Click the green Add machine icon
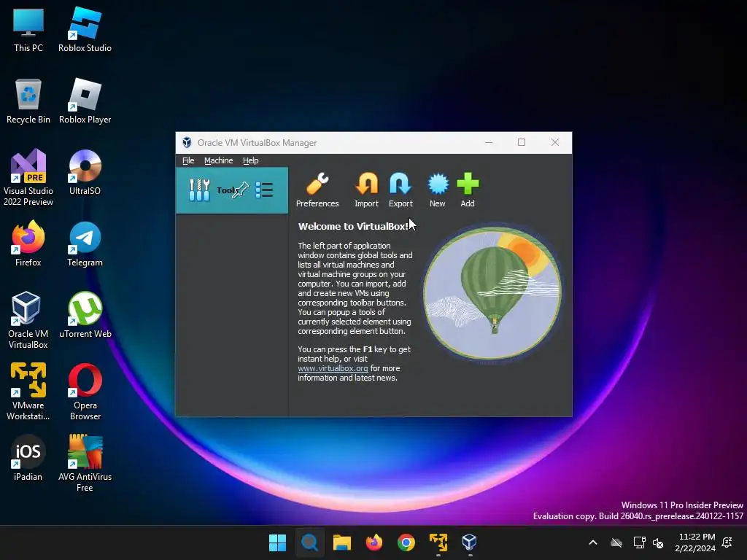The image size is (747, 560). point(468,184)
